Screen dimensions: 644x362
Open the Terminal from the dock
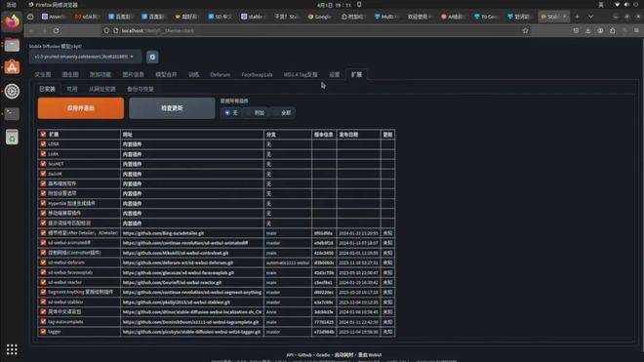pos(12,114)
